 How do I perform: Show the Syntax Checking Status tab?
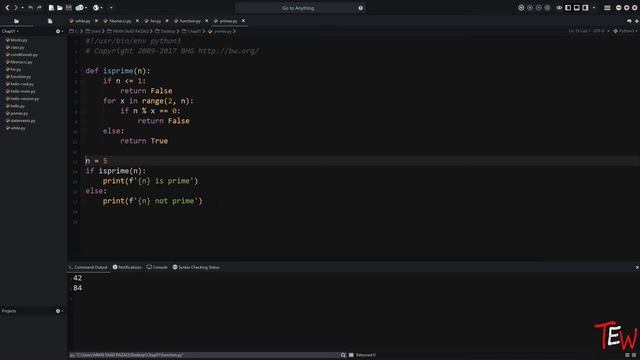click(196, 267)
